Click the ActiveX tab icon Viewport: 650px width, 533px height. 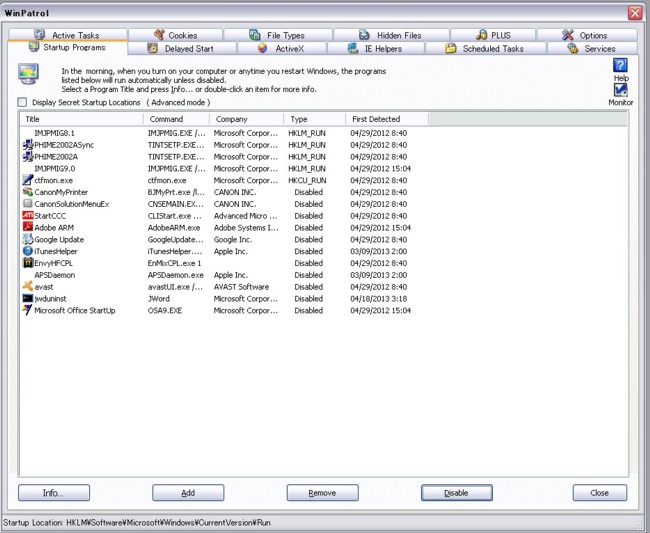coord(262,48)
